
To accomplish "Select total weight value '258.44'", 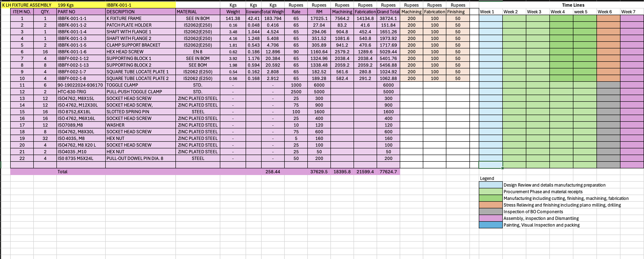I will click(x=273, y=172).
